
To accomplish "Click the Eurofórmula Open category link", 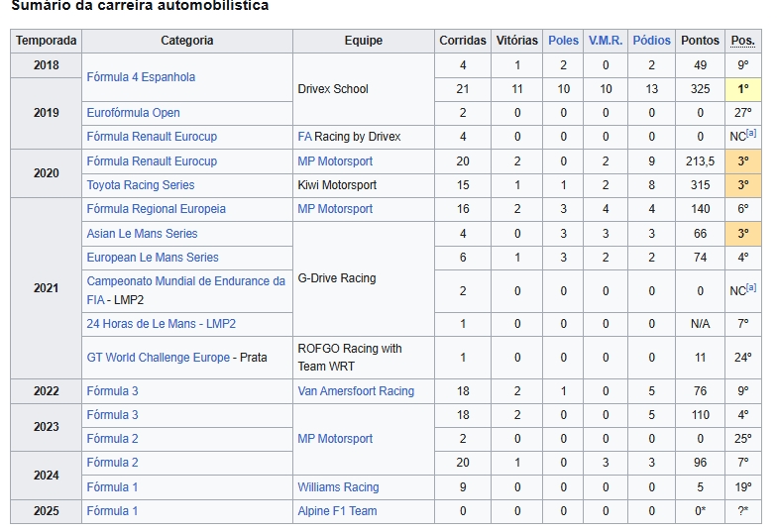I will tap(133, 113).
